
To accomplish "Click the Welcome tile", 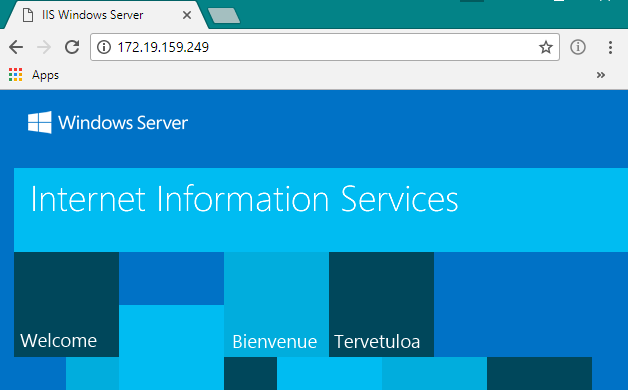I will 66,304.
